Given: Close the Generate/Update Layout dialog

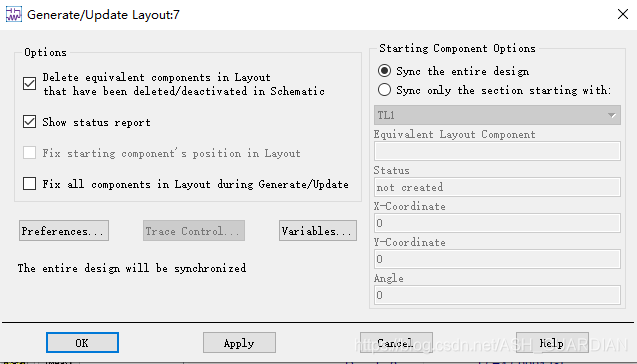Looking at the screenshot, I should point(622,14).
